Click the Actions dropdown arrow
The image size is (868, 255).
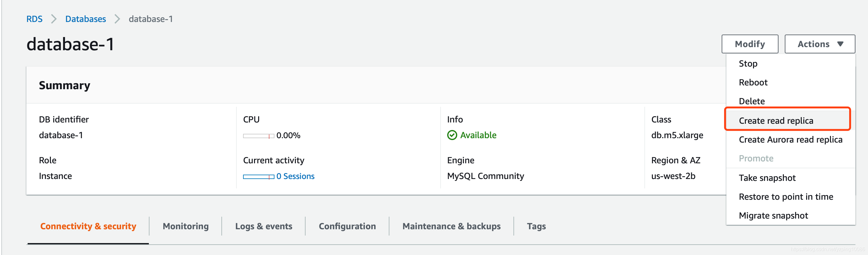point(840,44)
